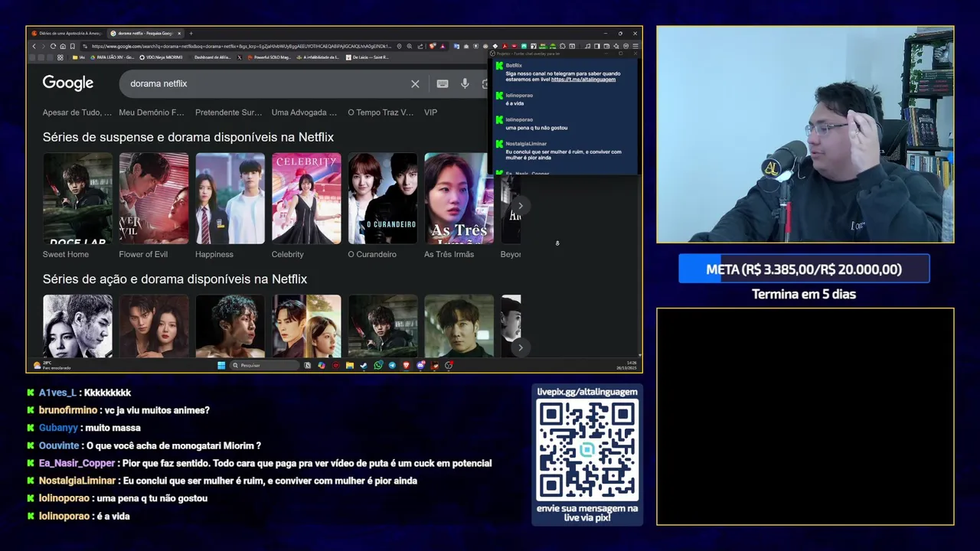Click the weather widget in the taskbar
The height and width of the screenshot is (551, 980).
[51, 366]
